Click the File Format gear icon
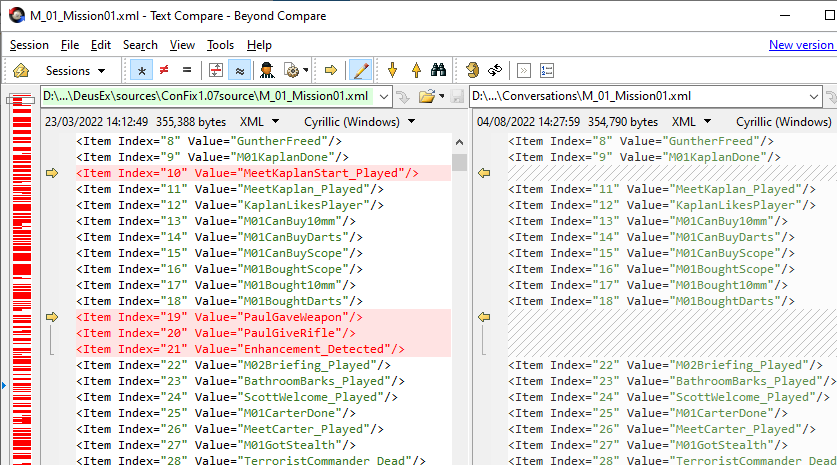The height and width of the screenshot is (465, 837). (291, 70)
